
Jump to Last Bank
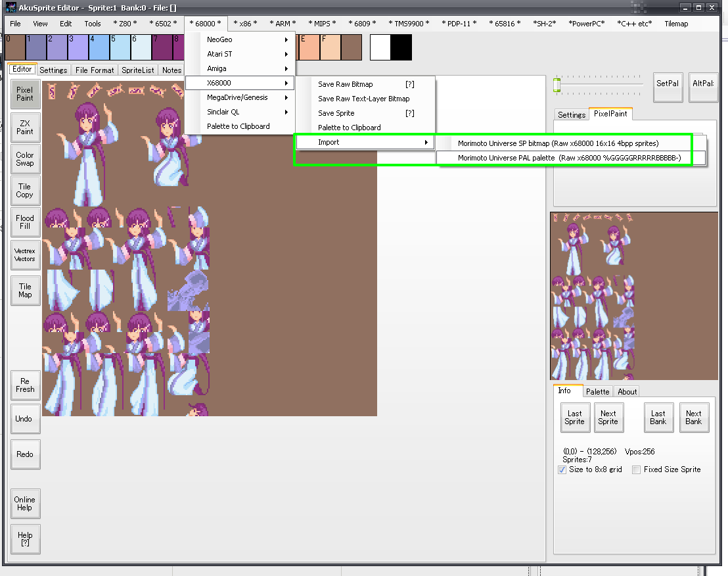658,418
